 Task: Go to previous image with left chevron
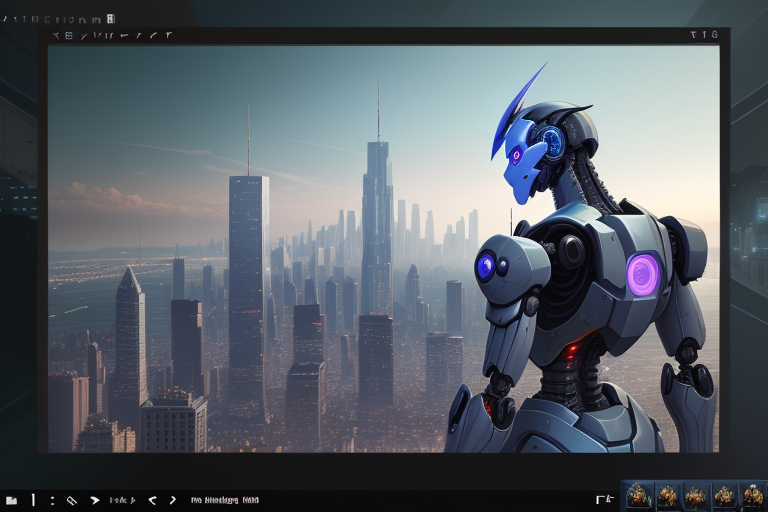click(153, 499)
